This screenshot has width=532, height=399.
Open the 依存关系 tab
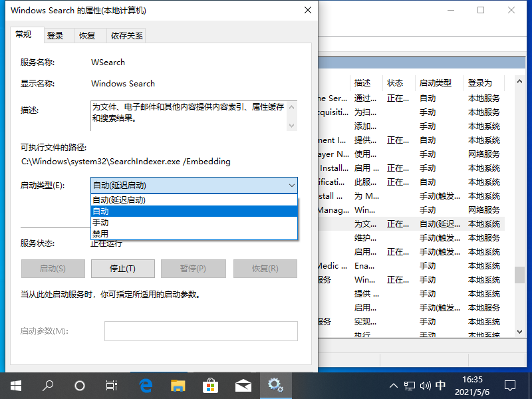tap(127, 36)
